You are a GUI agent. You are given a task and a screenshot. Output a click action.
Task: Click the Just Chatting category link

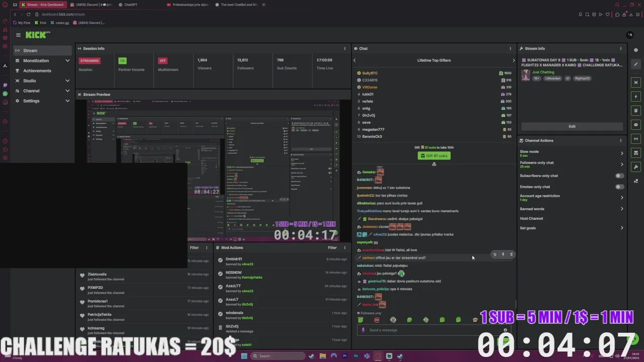pos(543,72)
